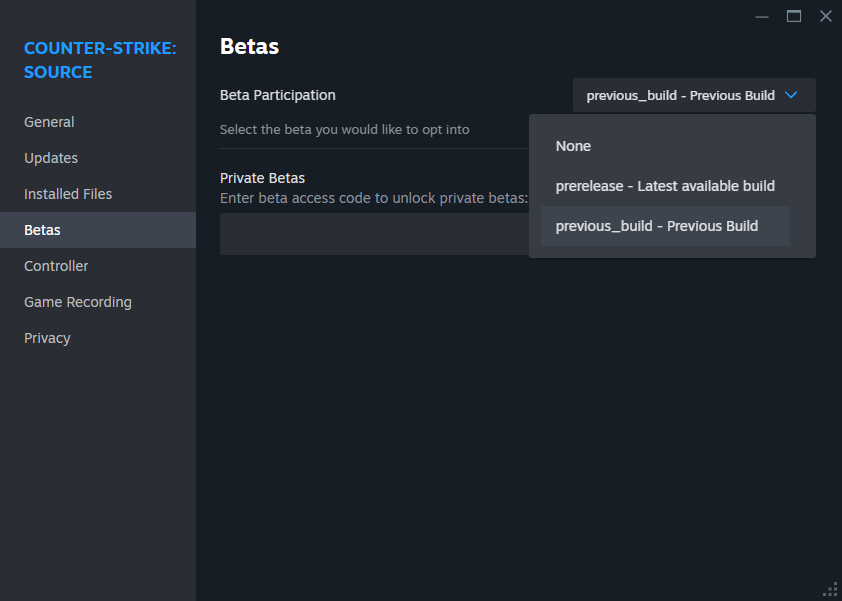This screenshot has height=601, width=842.
Task: Select the Betas sidebar item
Action: pos(98,230)
